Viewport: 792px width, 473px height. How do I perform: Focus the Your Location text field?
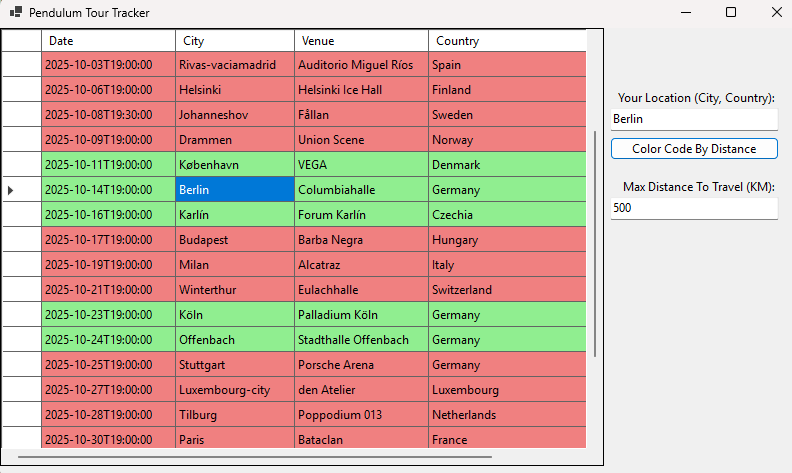tap(694, 119)
